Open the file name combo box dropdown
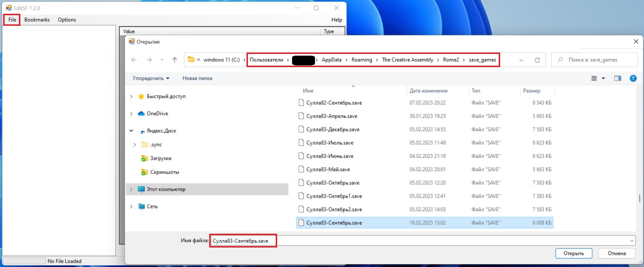This screenshot has height=267, width=644. click(632, 241)
